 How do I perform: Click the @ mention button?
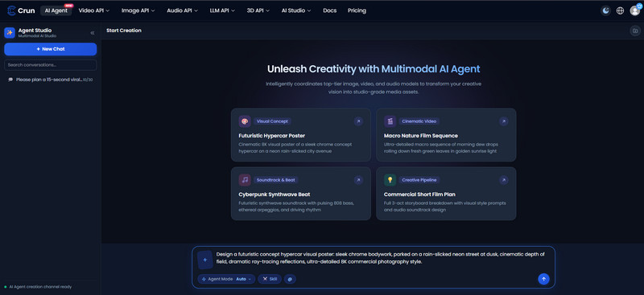290,279
